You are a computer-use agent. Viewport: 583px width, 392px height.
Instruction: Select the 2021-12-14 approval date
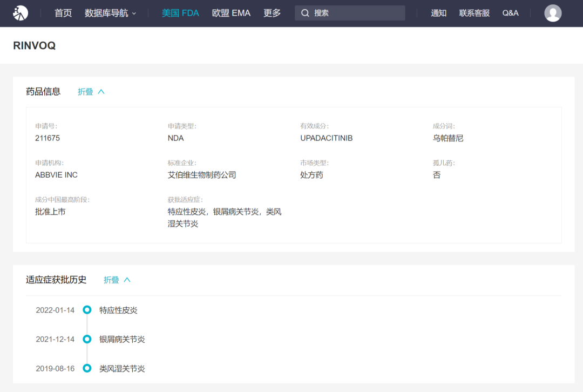pyautogui.click(x=55, y=339)
